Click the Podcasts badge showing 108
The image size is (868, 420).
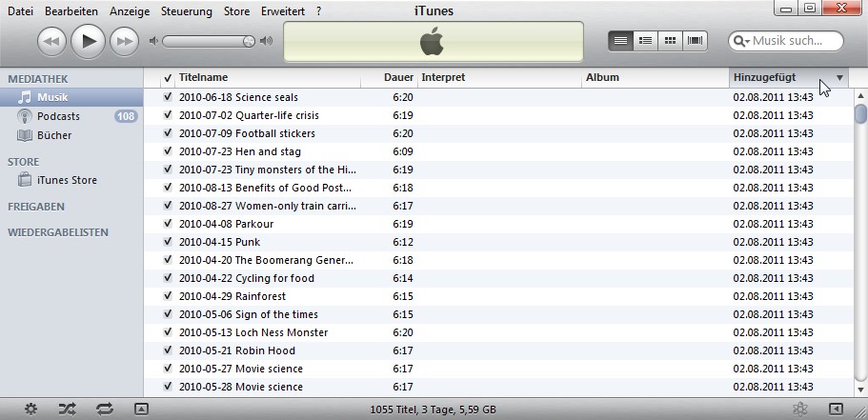click(x=126, y=116)
